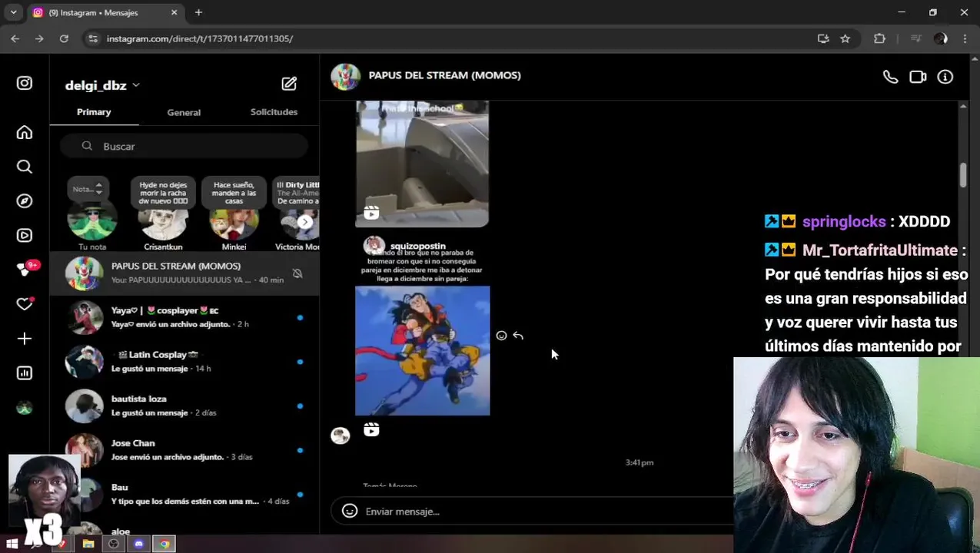Click the reels badge under the Goku video
This screenshot has width=980, height=553.
(x=371, y=429)
